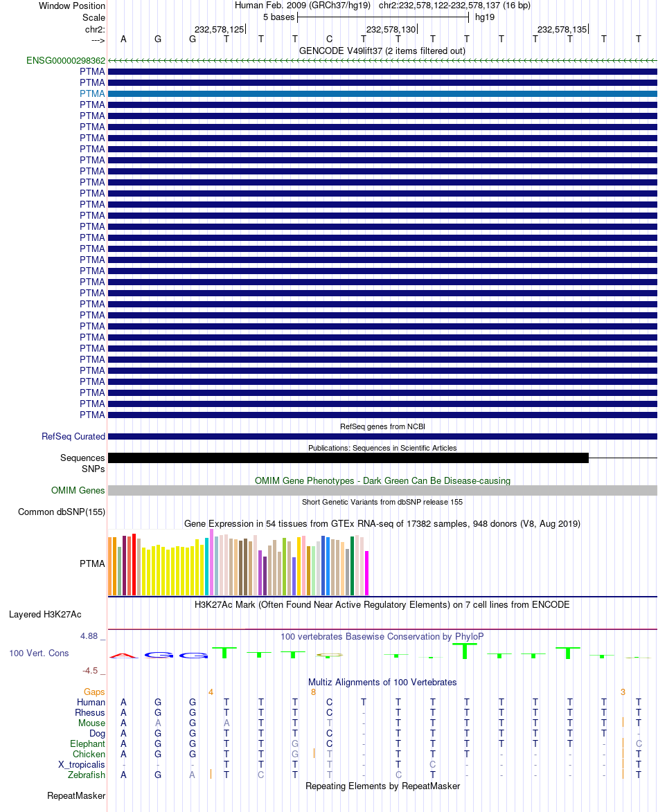Click the 232,578,135 ruler position
The width and height of the screenshot is (658, 812).
tap(562, 30)
